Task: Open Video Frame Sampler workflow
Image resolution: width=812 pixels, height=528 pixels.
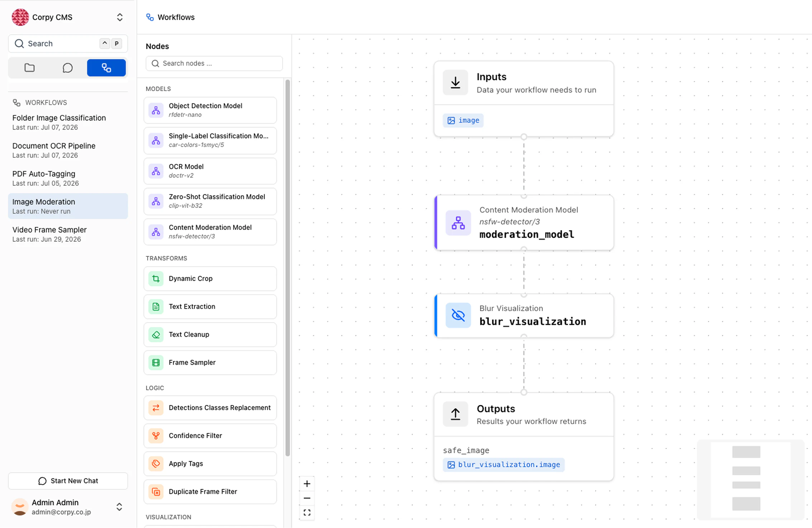Action: (68, 234)
